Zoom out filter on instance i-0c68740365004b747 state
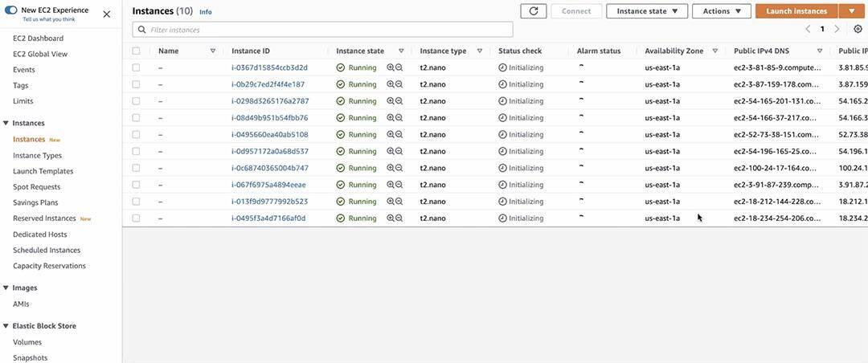Image resolution: width=868 pixels, height=363 pixels. pyautogui.click(x=399, y=168)
